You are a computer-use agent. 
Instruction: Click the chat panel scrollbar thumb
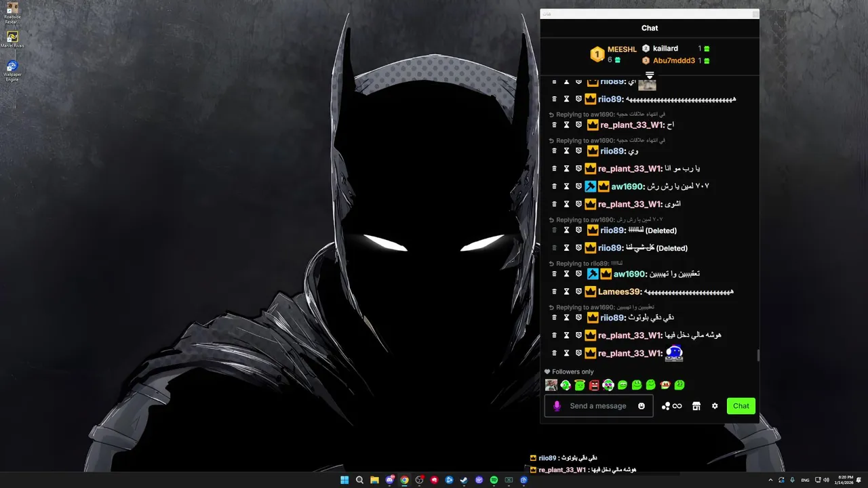point(757,355)
